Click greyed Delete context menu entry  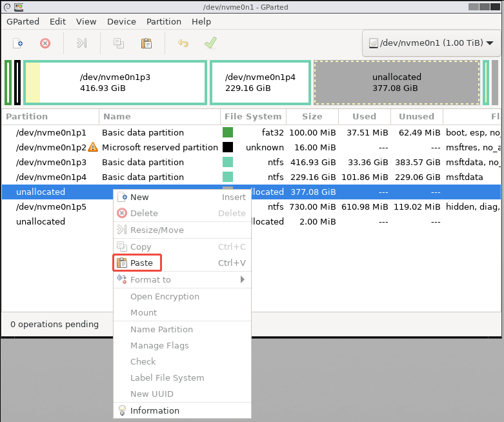pos(182,213)
